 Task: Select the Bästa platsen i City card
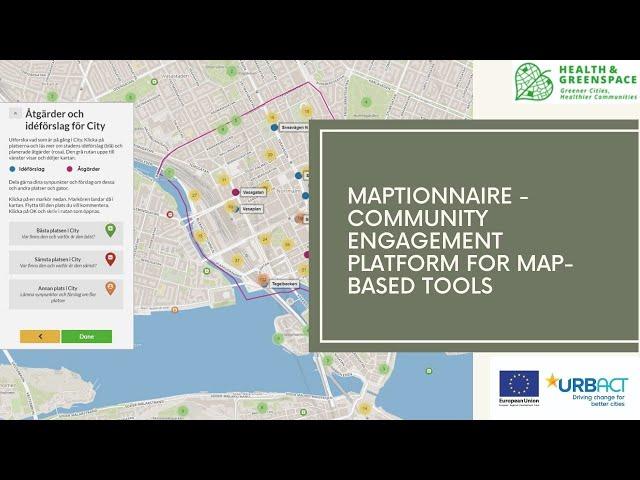[x=66, y=233]
